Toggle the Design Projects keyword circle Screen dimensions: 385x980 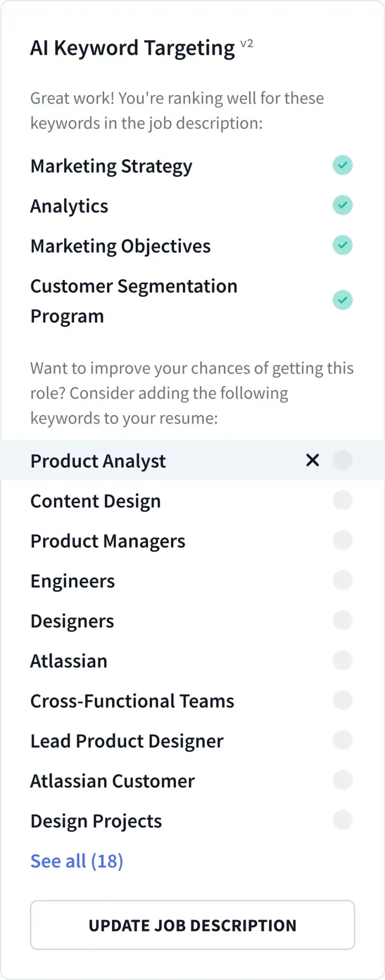(x=343, y=820)
